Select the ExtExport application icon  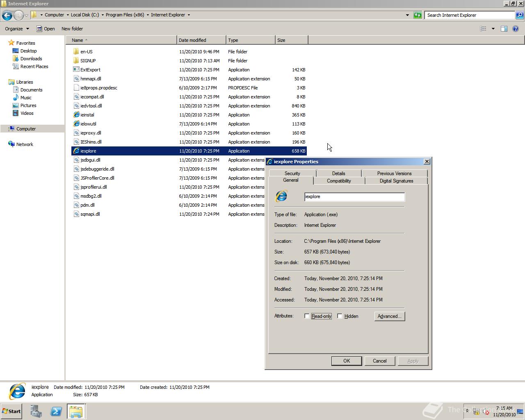point(76,70)
